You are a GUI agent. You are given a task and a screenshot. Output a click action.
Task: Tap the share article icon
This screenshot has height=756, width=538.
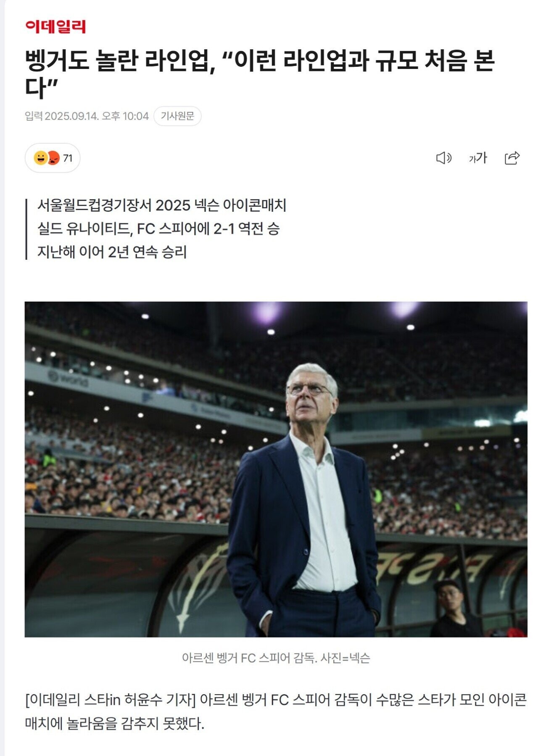coord(512,158)
